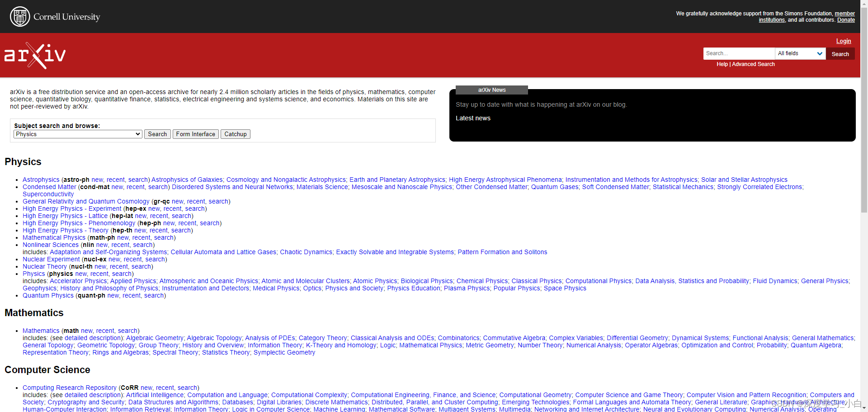Click search for CoRR

(188, 388)
